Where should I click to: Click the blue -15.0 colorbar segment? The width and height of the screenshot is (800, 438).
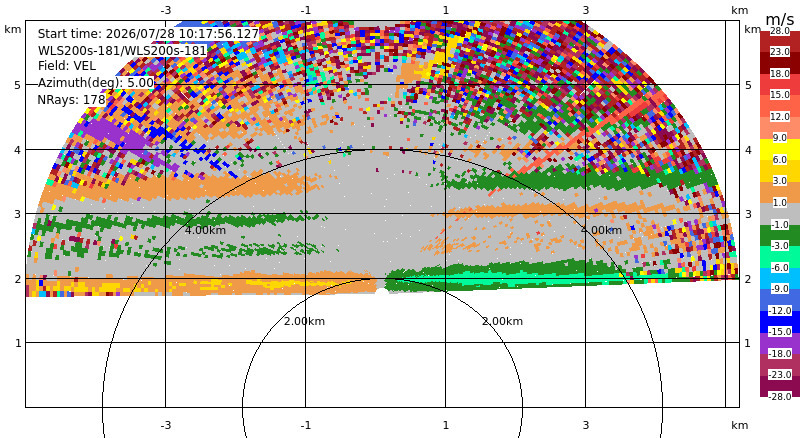click(x=780, y=322)
